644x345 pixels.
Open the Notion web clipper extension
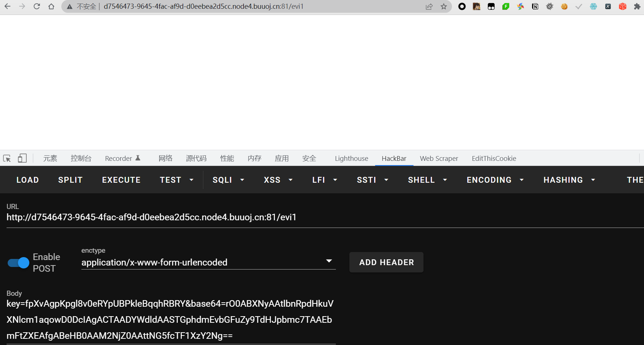pyautogui.click(x=535, y=7)
